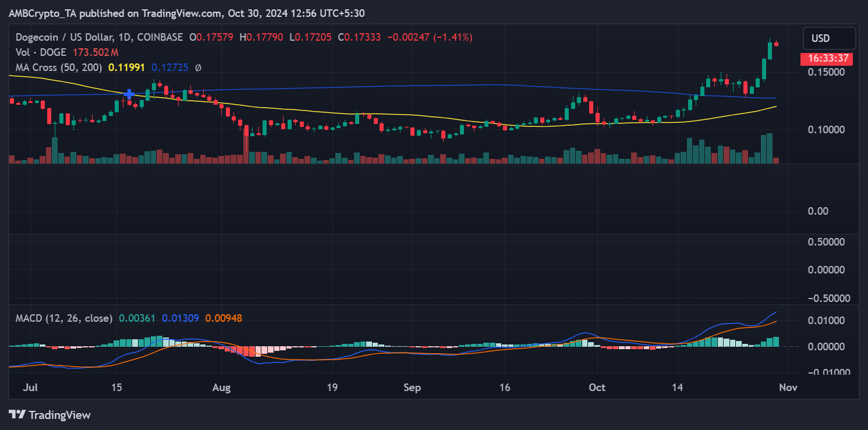Click the 14 date label on the time axis
868x430 pixels.
click(678, 387)
